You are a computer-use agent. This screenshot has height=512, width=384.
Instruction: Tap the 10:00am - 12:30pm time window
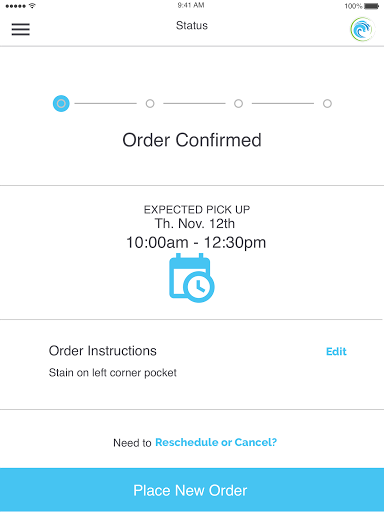196,242
